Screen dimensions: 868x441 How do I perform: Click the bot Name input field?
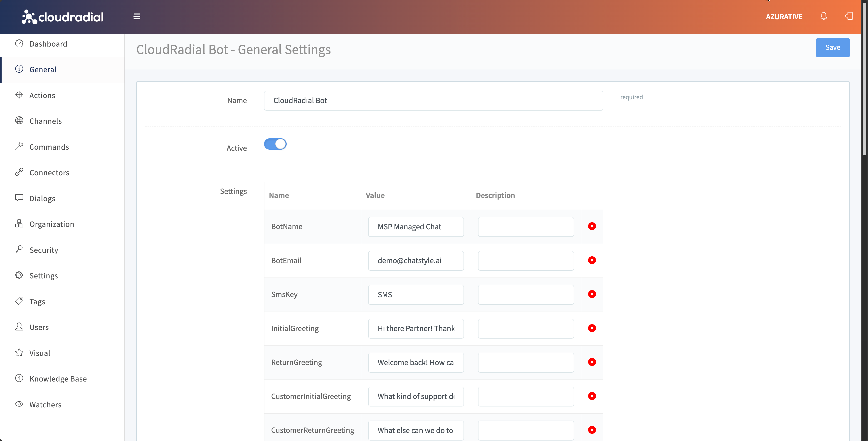(x=433, y=100)
